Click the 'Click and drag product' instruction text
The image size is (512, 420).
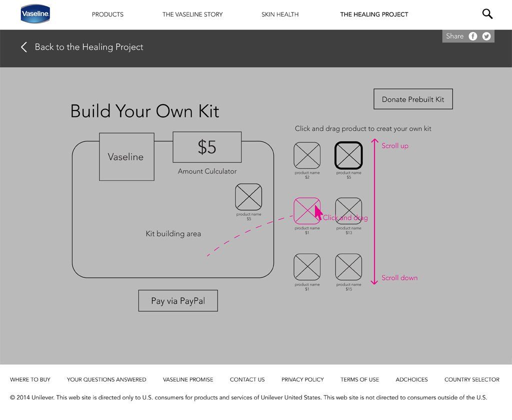point(363,128)
